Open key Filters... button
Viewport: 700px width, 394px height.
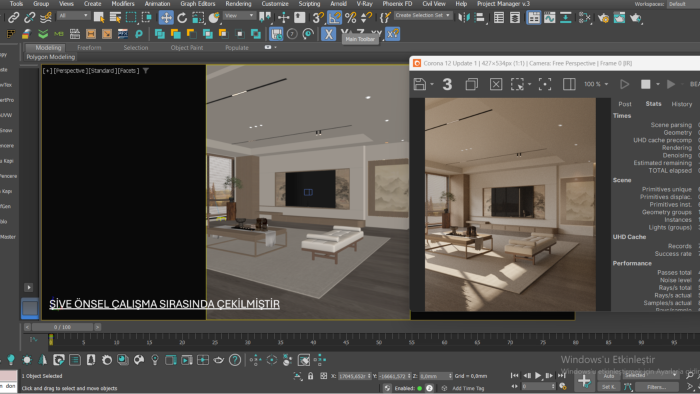657,387
